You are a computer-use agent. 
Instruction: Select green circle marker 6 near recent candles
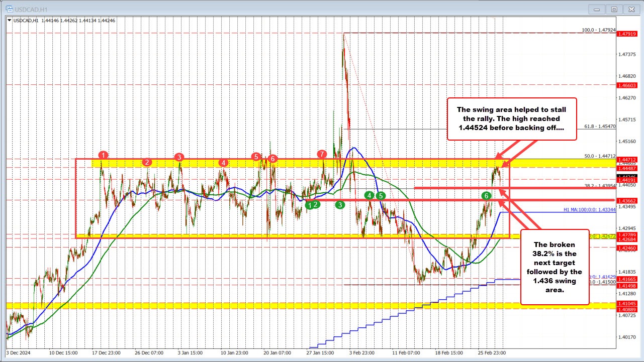point(486,196)
